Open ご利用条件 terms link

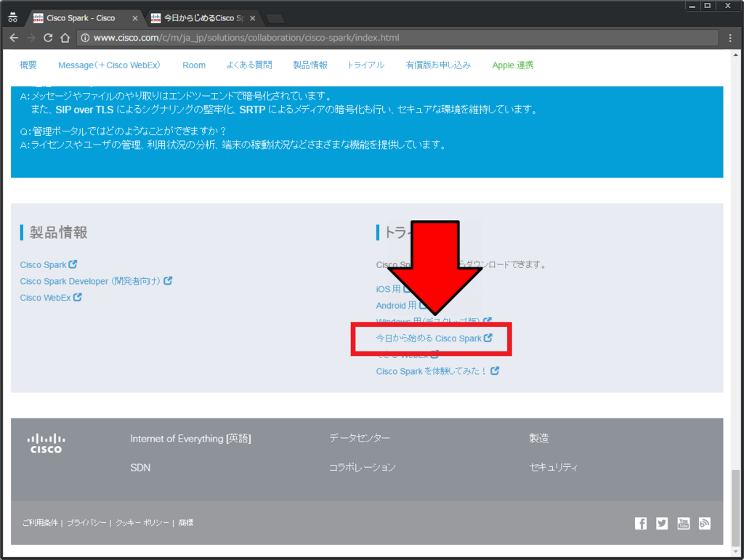[x=40, y=522]
